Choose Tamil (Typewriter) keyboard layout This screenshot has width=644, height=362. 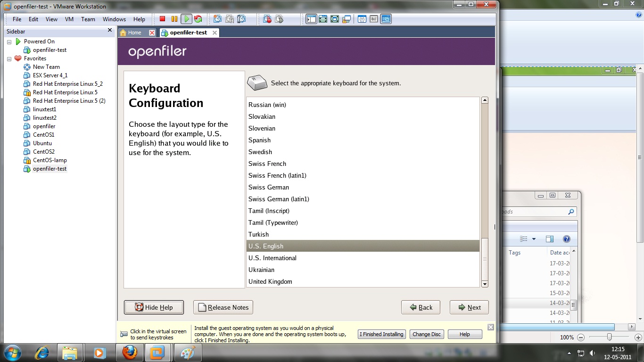(363, 222)
